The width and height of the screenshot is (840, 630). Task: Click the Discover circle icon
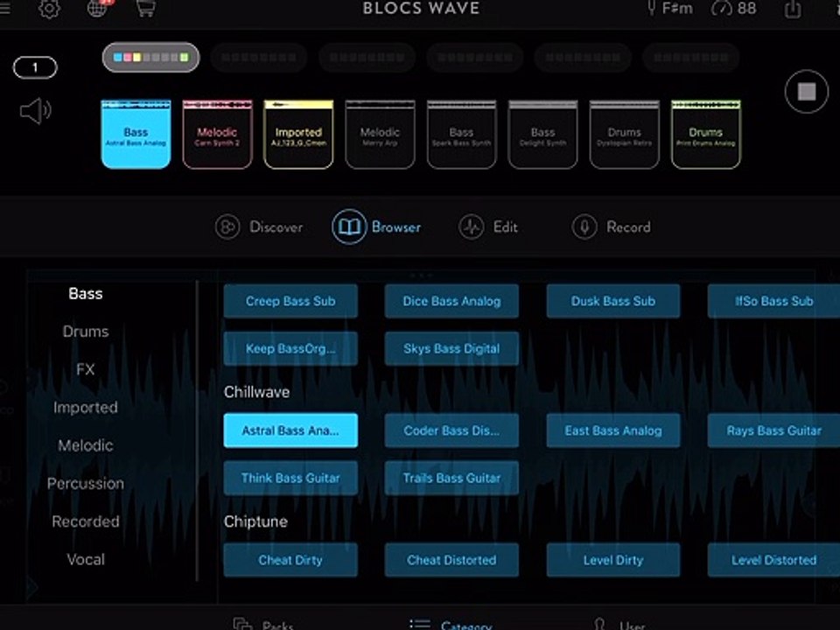(227, 227)
